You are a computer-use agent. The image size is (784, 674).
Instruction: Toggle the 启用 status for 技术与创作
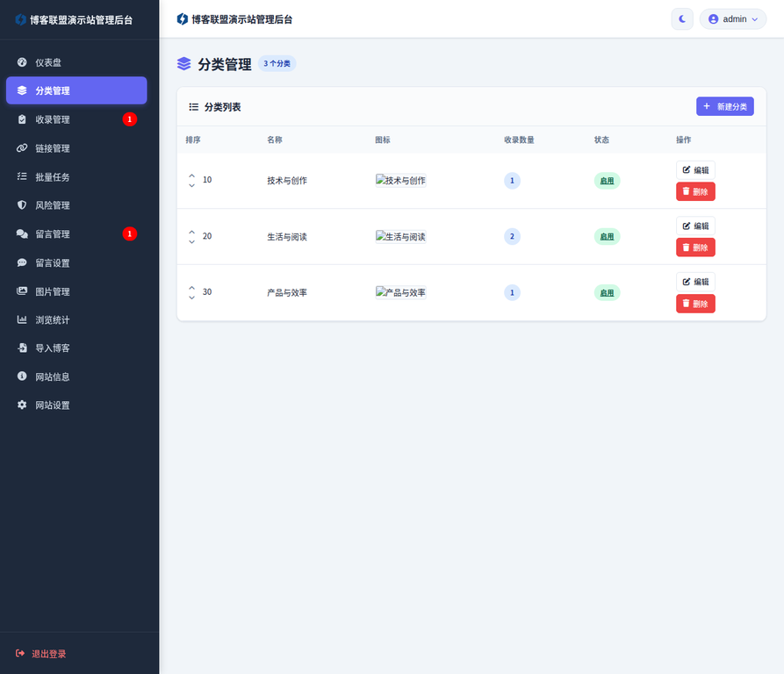click(607, 181)
